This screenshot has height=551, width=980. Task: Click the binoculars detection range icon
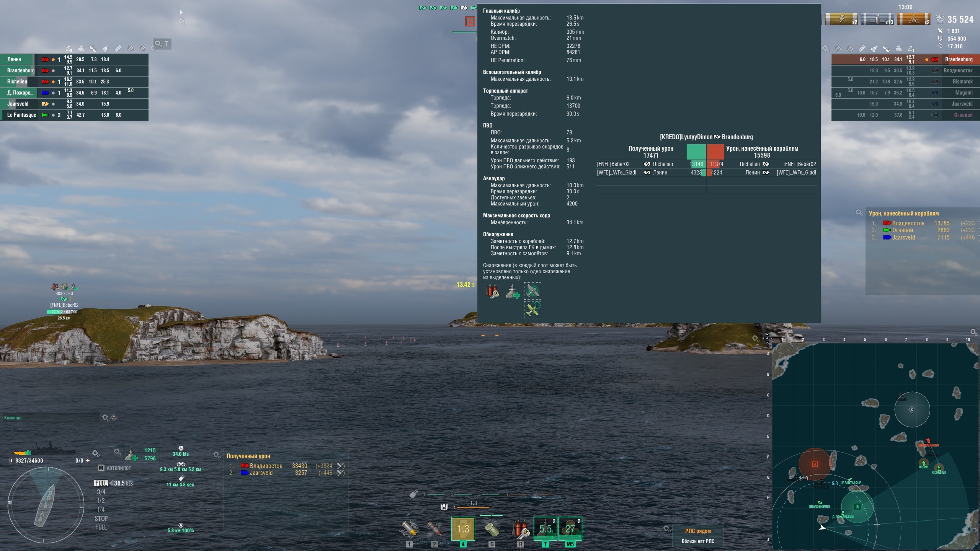click(x=181, y=464)
